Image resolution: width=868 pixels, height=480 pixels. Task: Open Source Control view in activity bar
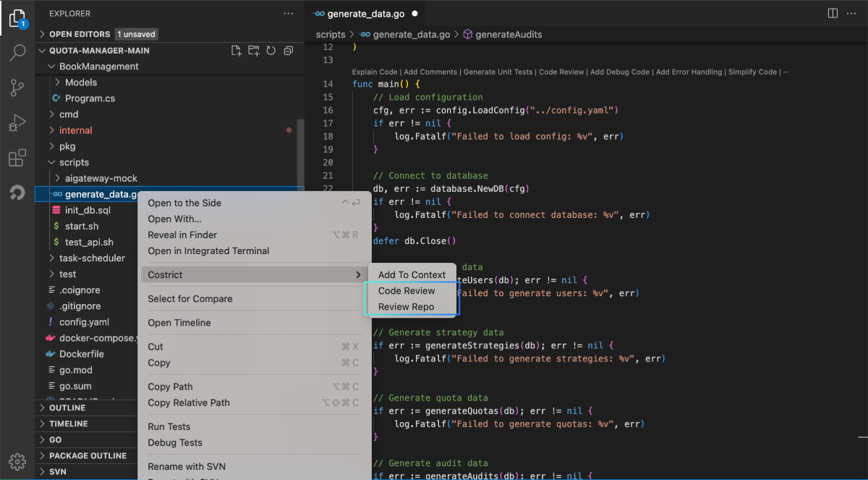click(17, 88)
